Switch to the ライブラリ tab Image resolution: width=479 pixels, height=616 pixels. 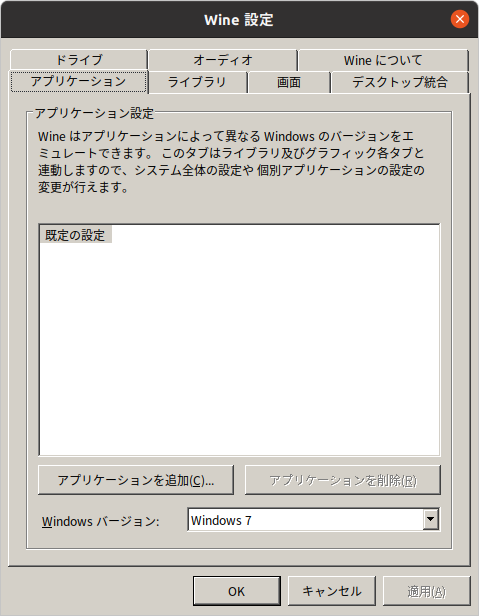click(198, 82)
